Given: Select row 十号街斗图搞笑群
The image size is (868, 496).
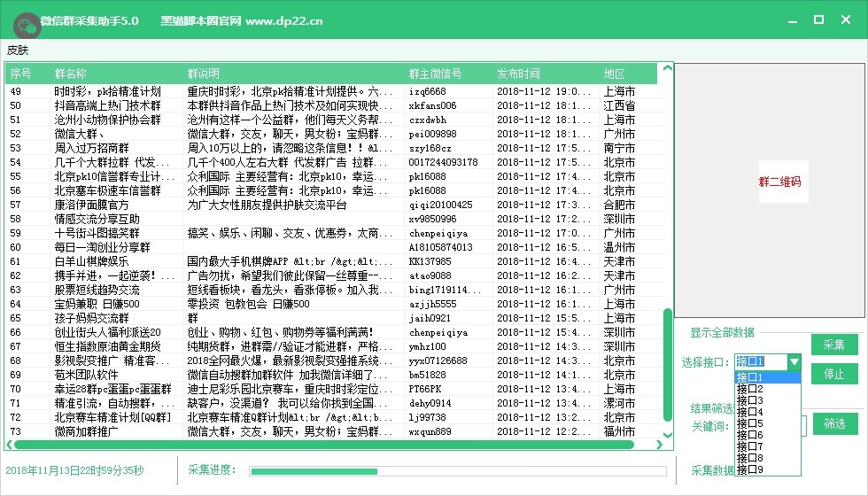Looking at the screenshot, I should point(335,233).
